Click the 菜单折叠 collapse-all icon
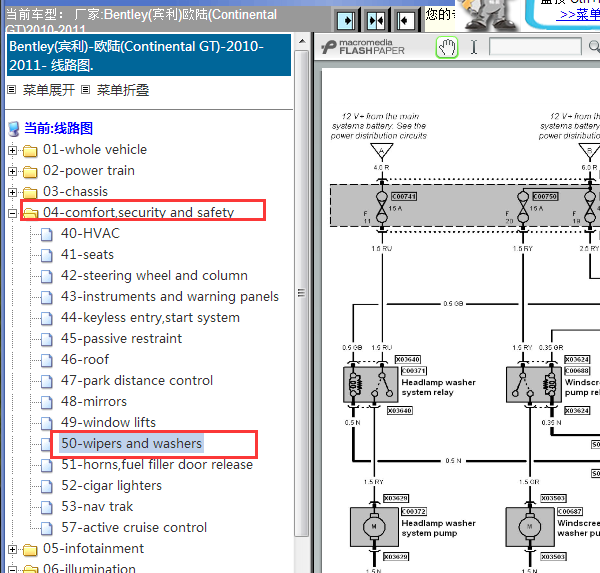Screen dimensions: 600x573 pos(86,90)
